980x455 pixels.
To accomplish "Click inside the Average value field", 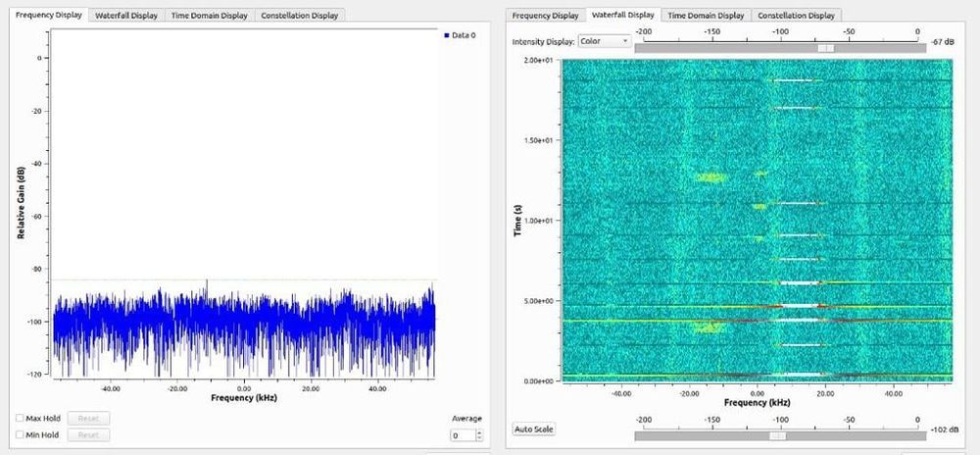I will click(462, 435).
